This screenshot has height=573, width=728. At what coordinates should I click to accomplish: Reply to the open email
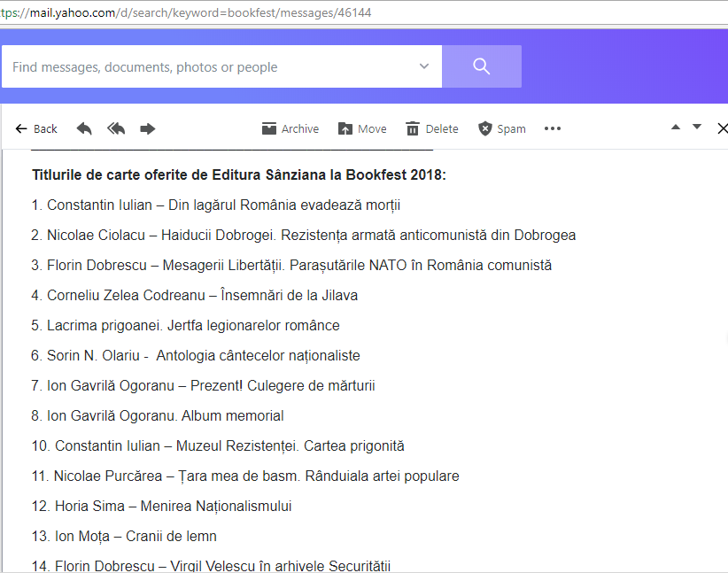pyautogui.click(x=84, y=129)
